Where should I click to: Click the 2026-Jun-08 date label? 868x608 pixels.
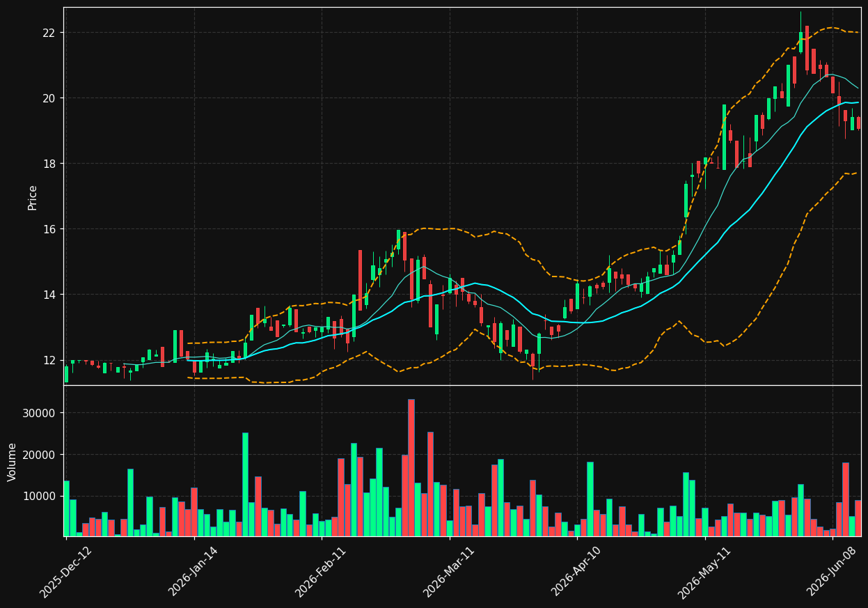(x=833, y=571)
